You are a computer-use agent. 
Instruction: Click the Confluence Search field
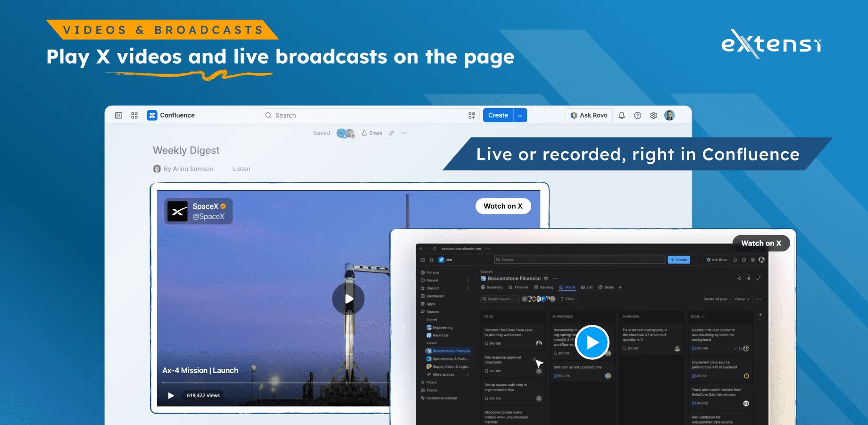pyautogui.click(x=370, y=115)
